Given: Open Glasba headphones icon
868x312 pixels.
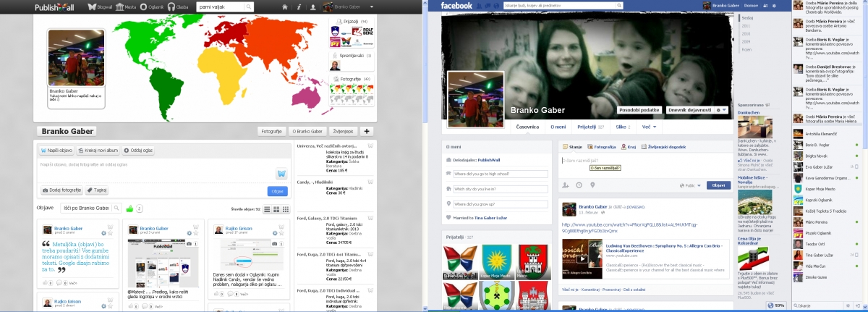Looking at the screenshot, I should click(171, 7).
